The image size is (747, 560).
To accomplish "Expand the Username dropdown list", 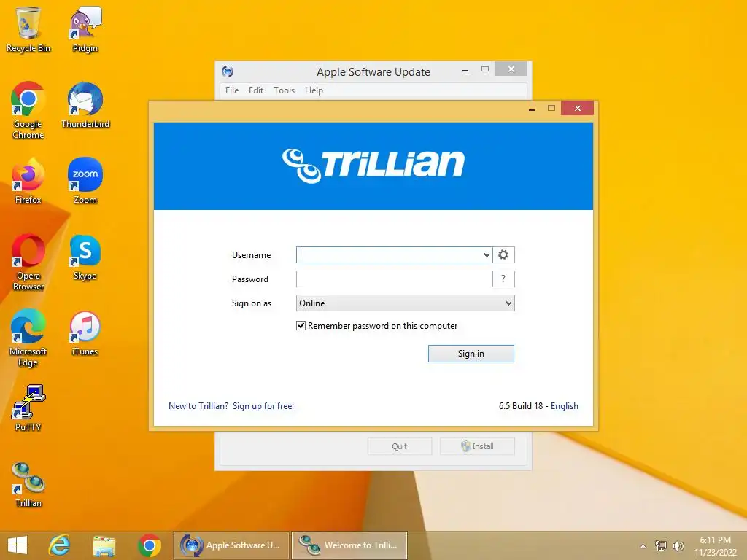I will pos(487,254).
